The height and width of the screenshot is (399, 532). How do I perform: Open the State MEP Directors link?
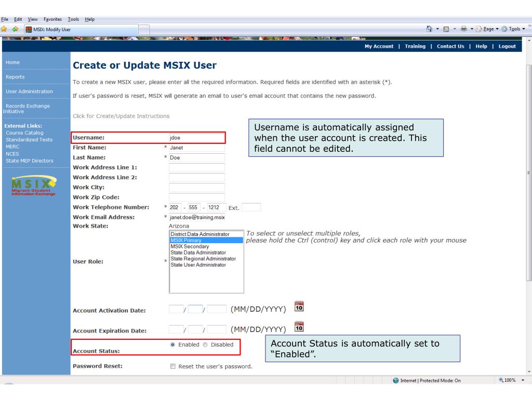tap(30, 161)
